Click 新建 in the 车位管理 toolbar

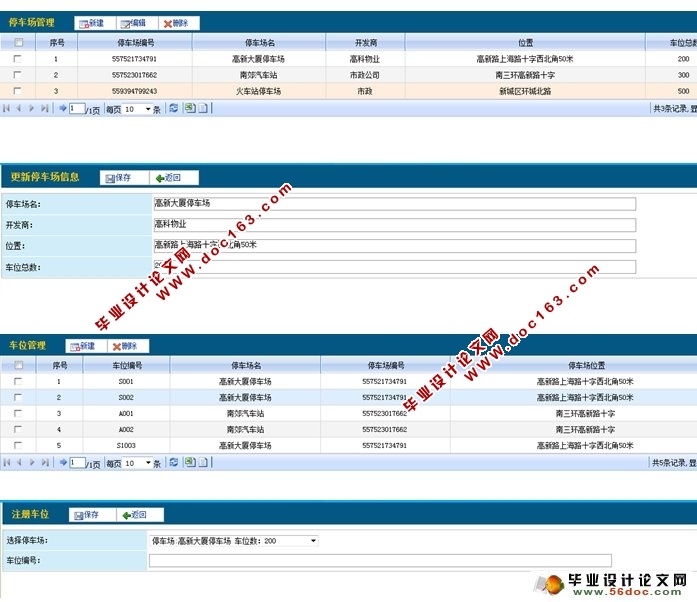tap(86, 346)
